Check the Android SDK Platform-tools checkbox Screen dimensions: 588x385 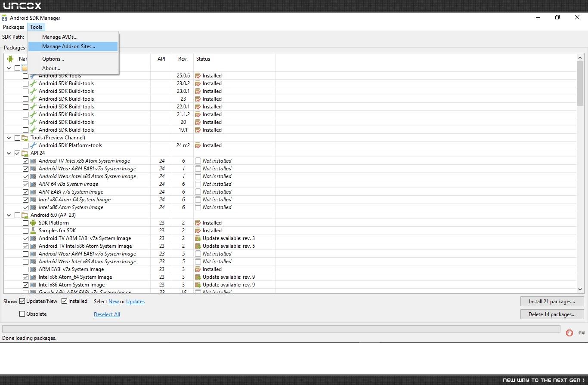click(x=25, y=145)
